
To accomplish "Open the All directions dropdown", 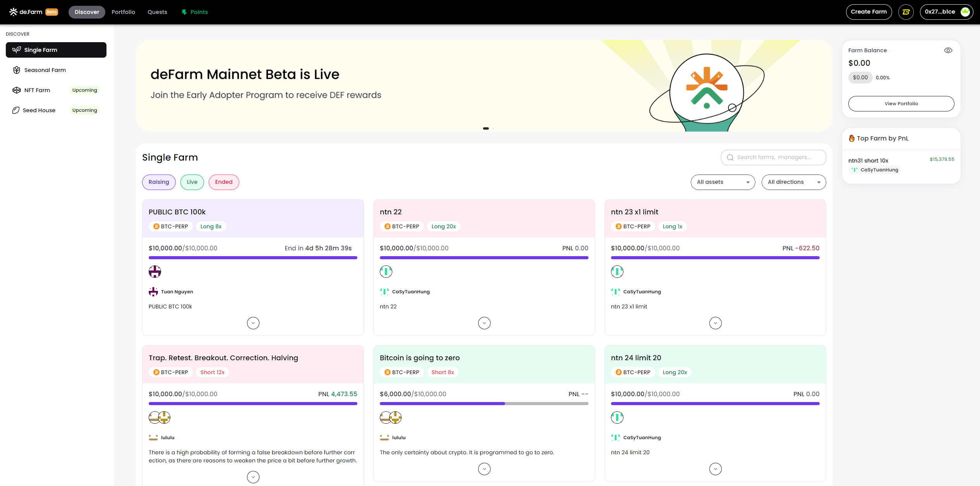I will pos(793,182).
